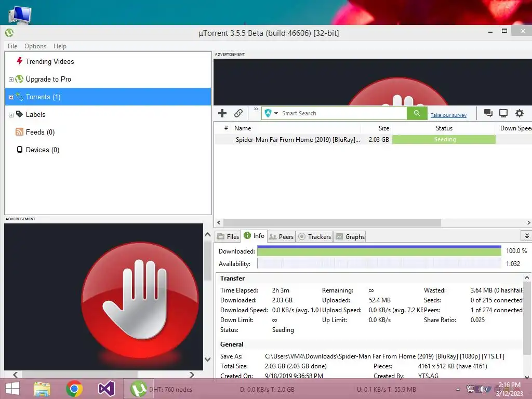Show hidden tray icons arrow
This screenshot has width=532, height=399.
458,390
